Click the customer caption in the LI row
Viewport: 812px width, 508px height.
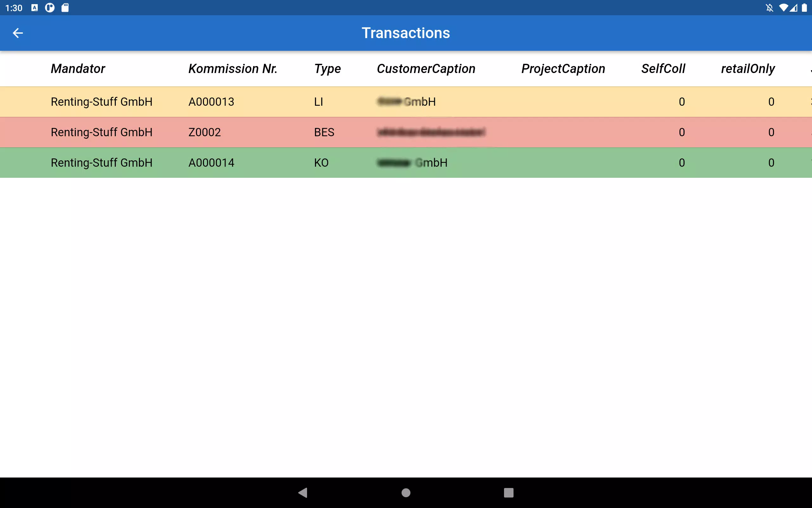pos(406,102)
